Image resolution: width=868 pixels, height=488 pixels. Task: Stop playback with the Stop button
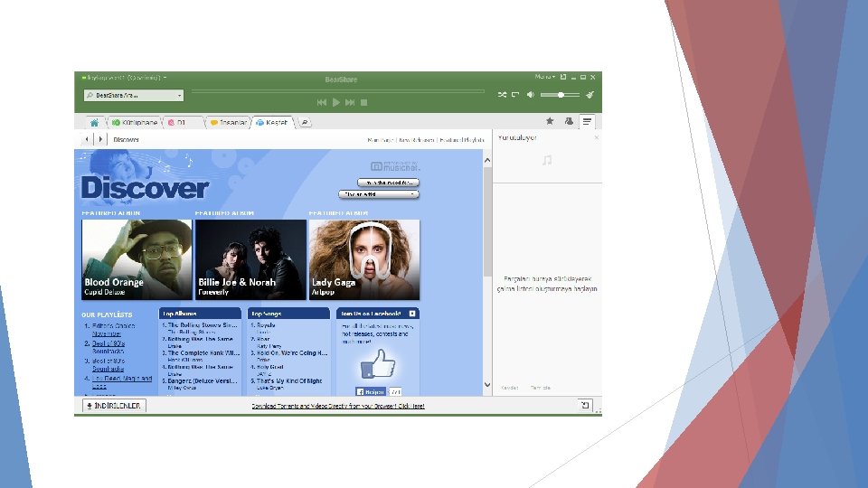click(364, 102)
